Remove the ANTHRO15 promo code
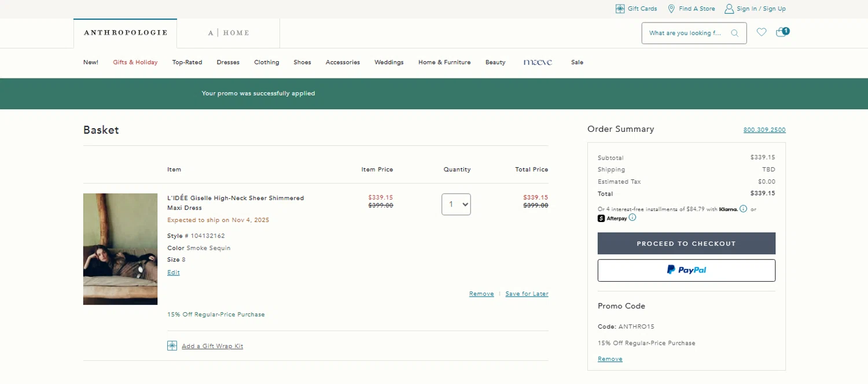The height and width of the screenshot is (384, 868). 610,359
